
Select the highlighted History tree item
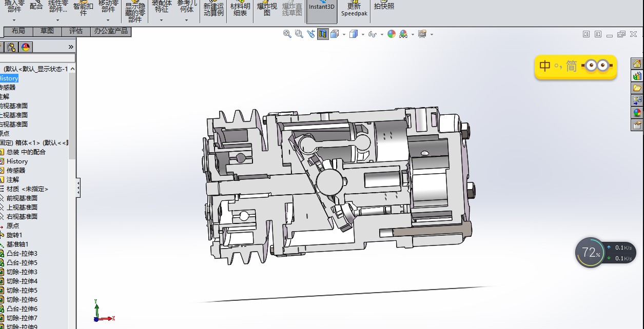9,78
